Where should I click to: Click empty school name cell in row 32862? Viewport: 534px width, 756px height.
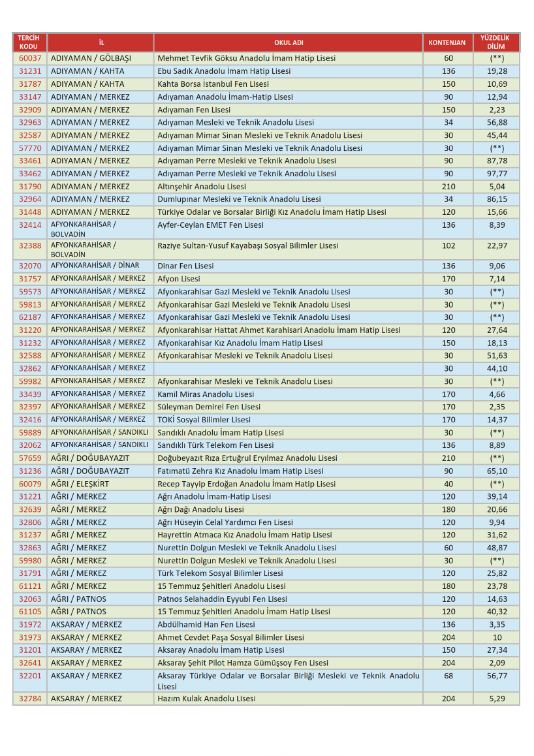(288, 368)
